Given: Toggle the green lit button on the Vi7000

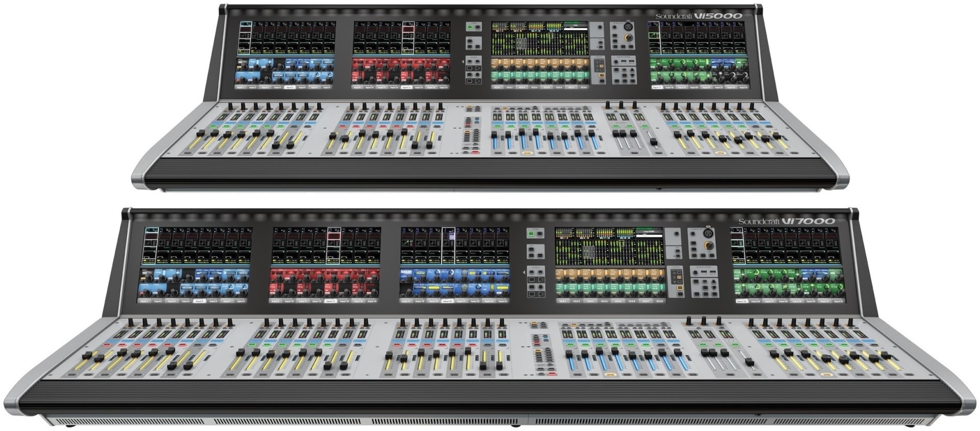Looking at the screenshot, I should click(x=531, y=233).
